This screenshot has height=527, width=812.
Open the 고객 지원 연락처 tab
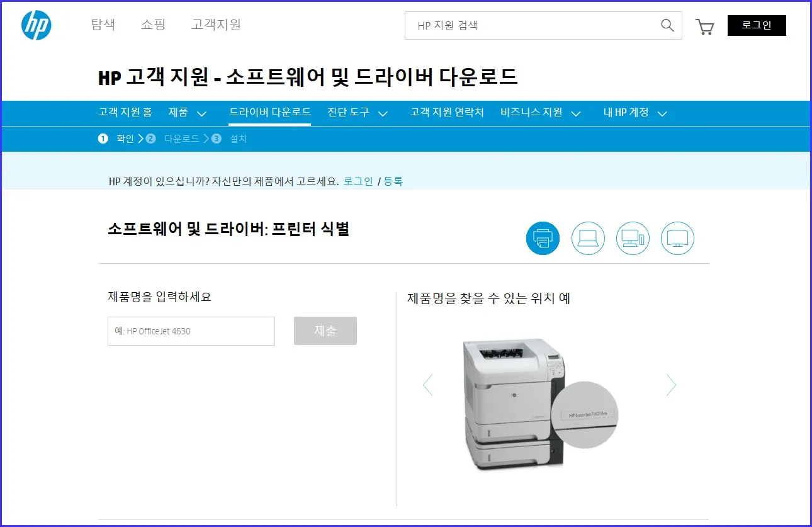(447, 112)
